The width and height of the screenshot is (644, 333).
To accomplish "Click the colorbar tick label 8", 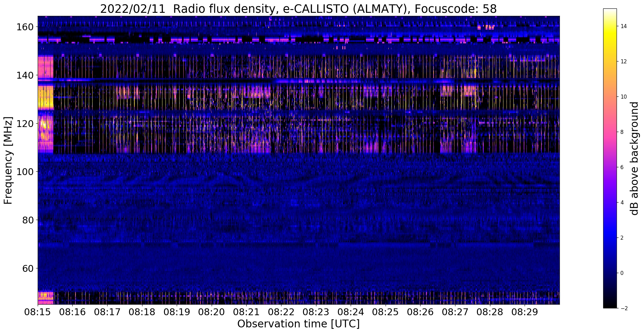I will tap(622, 132).
